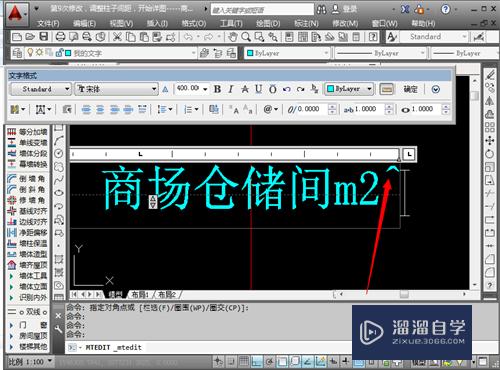Open the 格式(O) menu
This screenshot has height=370, width=500.
pyautogui.click(x=194, y=24)
